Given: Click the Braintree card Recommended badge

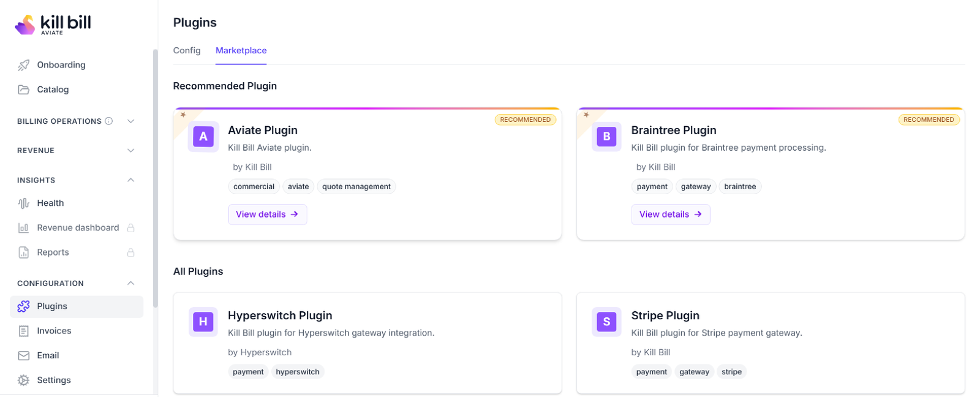Looking at the screenshot, I should (929, 119).
